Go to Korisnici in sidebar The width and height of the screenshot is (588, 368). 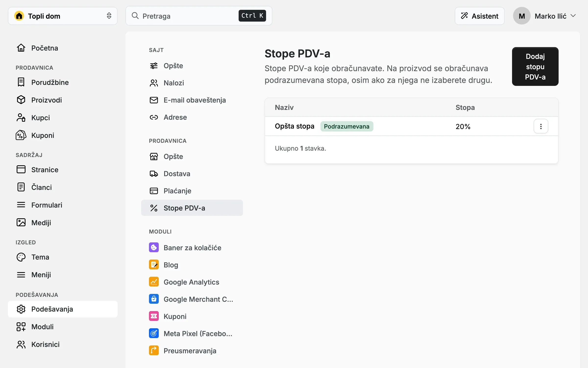(63, 344)
